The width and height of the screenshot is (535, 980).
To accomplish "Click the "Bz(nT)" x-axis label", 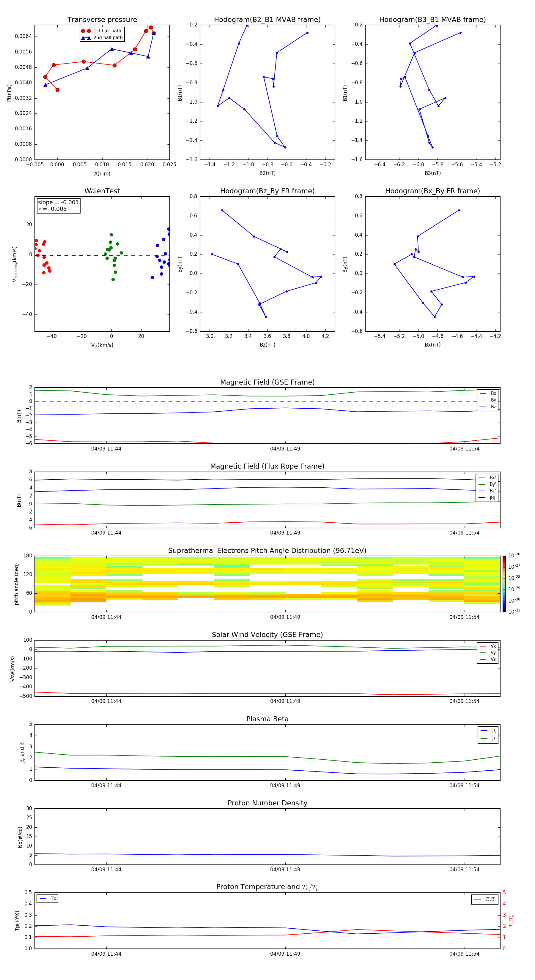I will [267, 345].
